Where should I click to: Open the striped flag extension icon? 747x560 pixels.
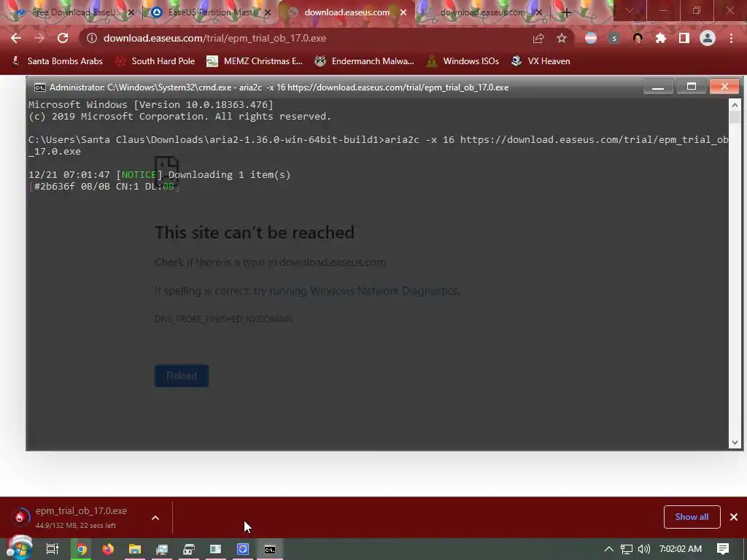click(x=591, y=38)
